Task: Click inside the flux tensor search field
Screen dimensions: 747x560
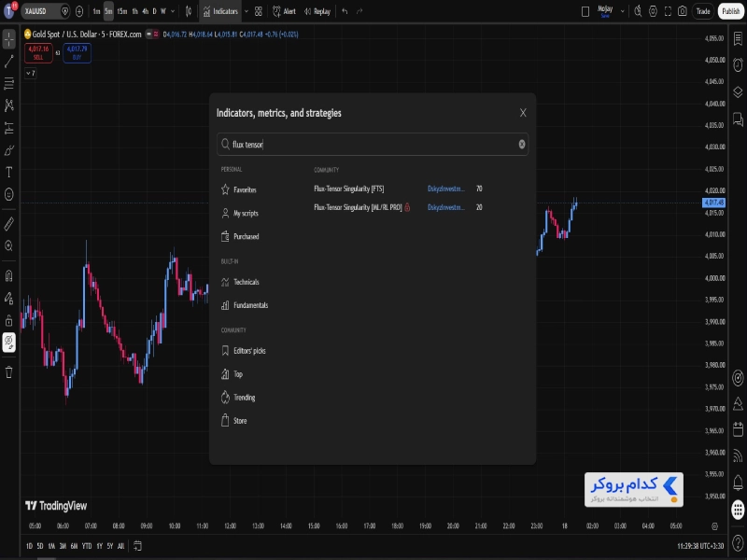Action: tap(373, 145)
